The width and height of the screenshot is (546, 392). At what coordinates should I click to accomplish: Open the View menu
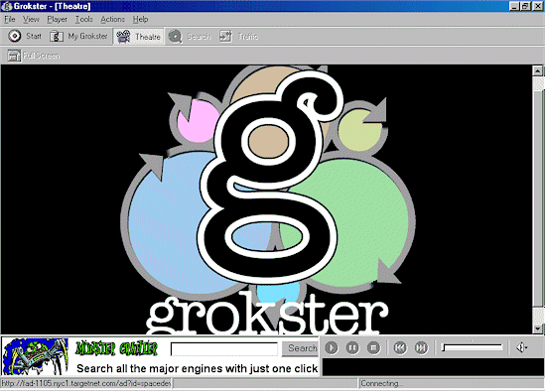[x=31, y=19]
